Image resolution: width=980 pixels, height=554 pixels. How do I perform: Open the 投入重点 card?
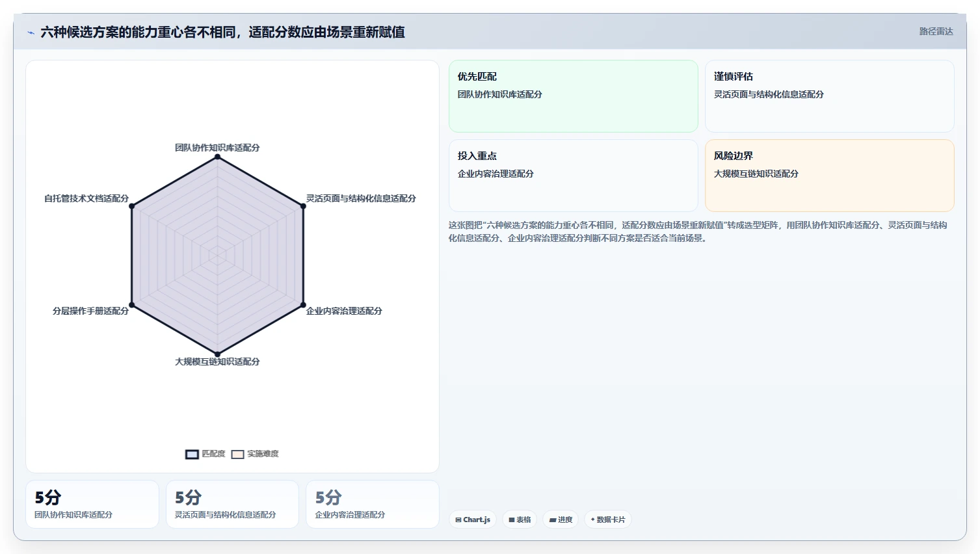(x=573, y=176)
